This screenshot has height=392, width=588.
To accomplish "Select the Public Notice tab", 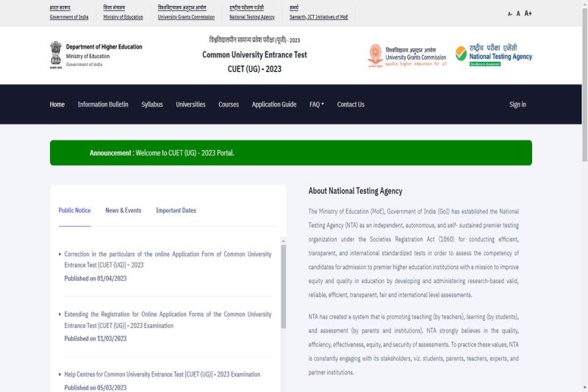I will click(x=74, y=210).
